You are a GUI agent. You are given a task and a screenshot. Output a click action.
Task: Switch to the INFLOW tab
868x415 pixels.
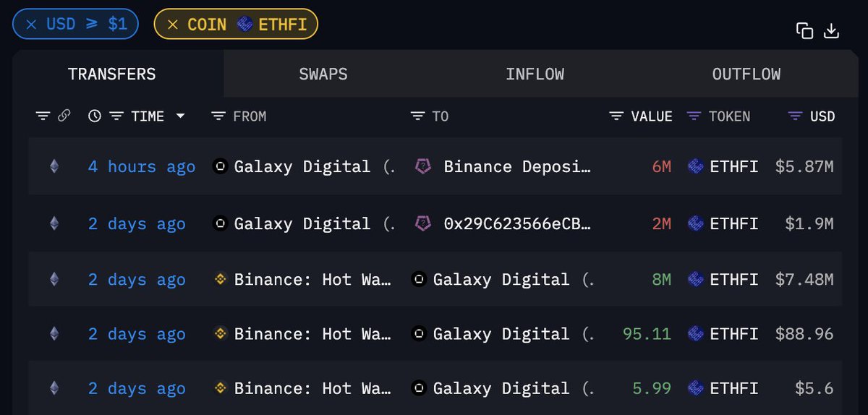535,74
